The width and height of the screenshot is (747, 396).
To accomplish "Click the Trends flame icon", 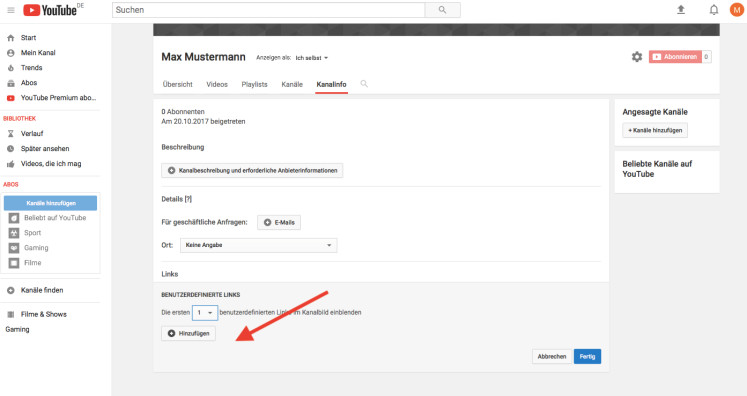I will (10, 68).
